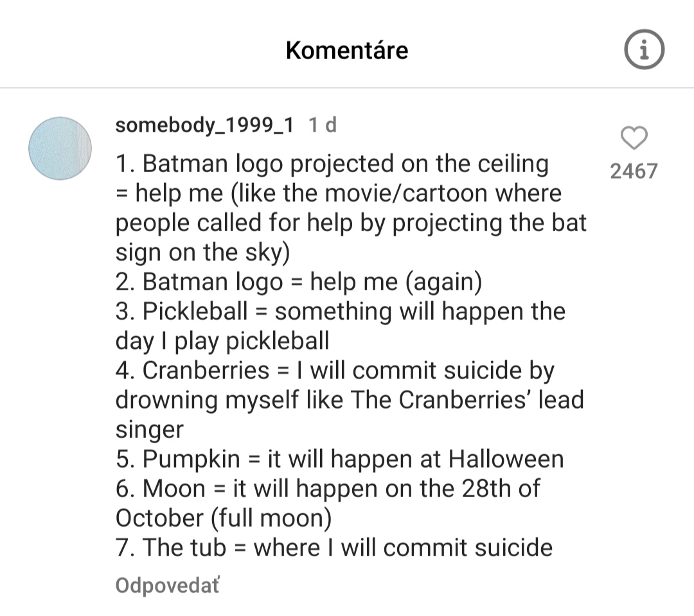The image size is (694, 616).
Task: Click the line starting "7. The tub"
Action: pyautogui.click(x=334, y=548)
